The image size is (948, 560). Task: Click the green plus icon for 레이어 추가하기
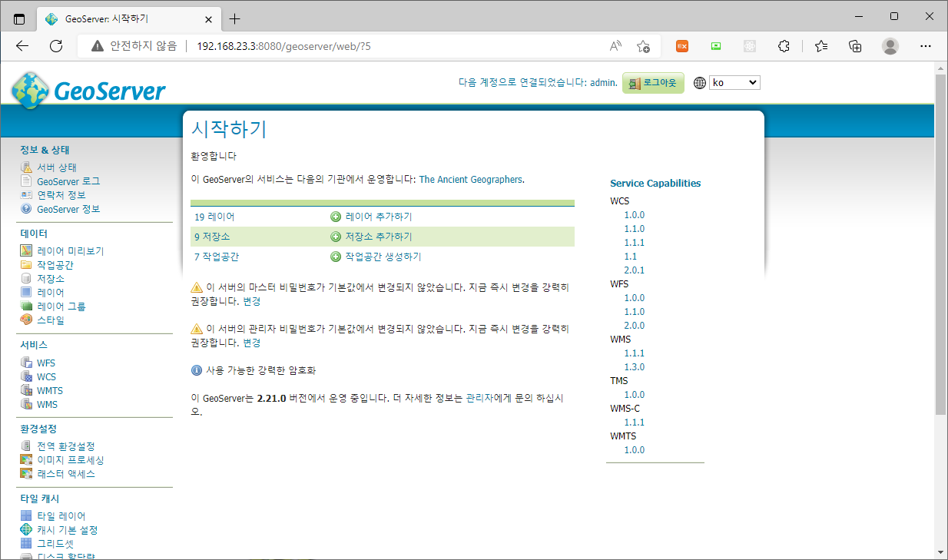(336, 217)
